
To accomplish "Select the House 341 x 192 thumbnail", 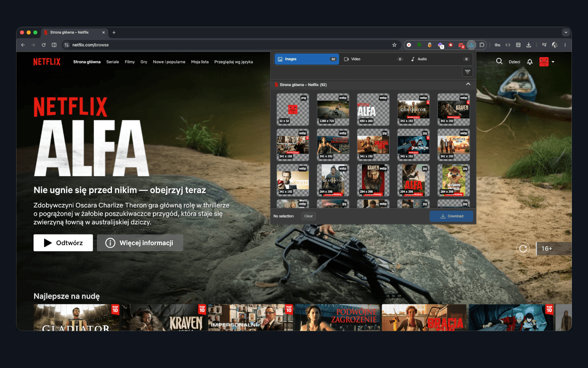I will tap(293, 180).
